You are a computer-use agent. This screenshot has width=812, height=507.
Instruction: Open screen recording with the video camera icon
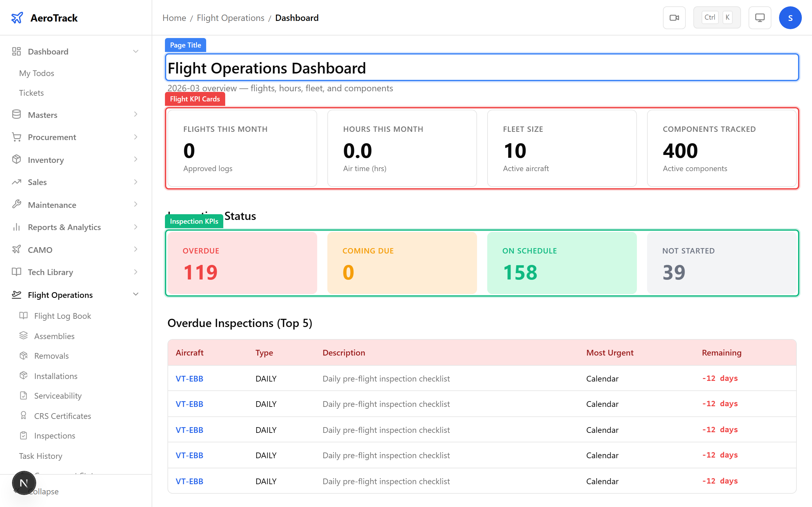(x=674, y=17)
